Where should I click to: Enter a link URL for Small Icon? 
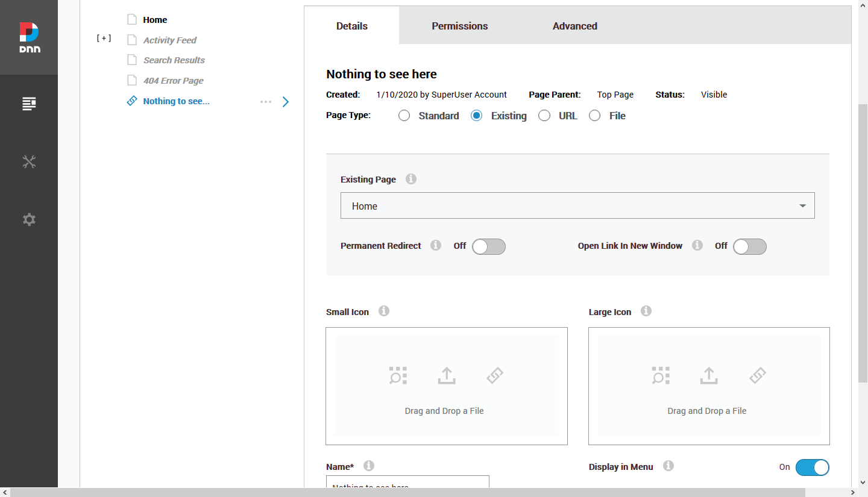point(495,375)
